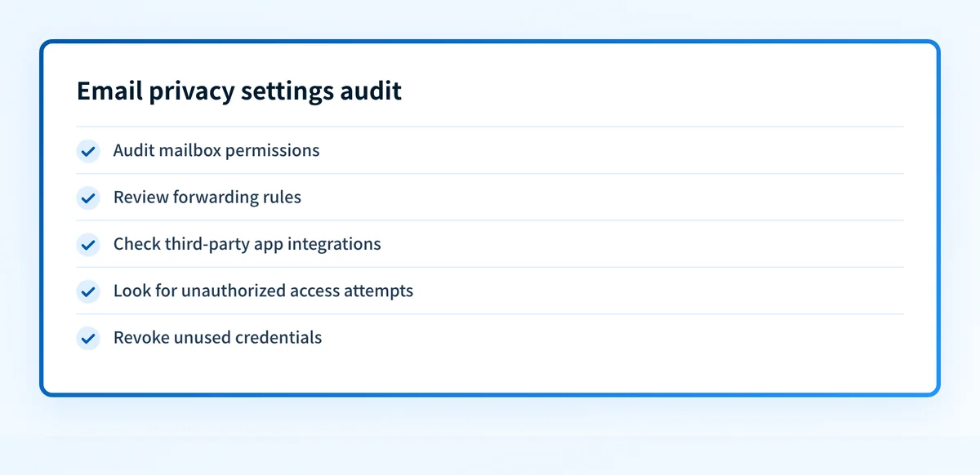Select the text 'Check third-party app integrations'

point(247,244)
